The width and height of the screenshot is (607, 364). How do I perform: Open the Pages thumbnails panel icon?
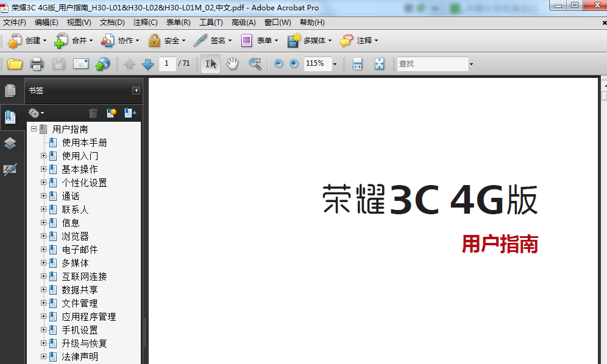[10, 91]
